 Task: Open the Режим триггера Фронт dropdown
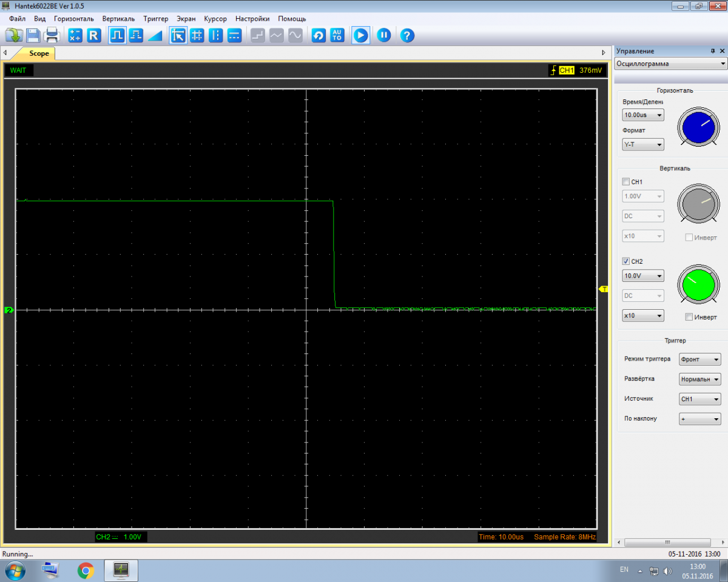point(700,360)
